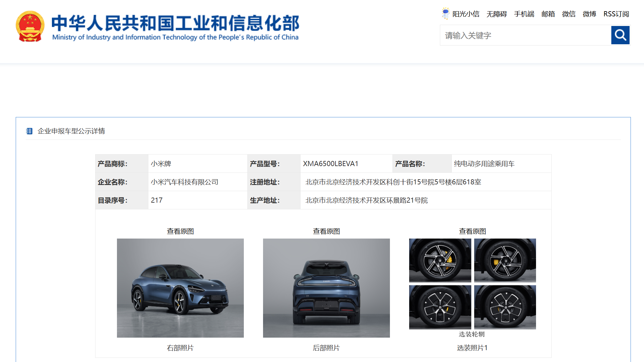Click the 生产地址: label cell
Viewport: 644px width, 362px height.
click(x=274, y=200)
